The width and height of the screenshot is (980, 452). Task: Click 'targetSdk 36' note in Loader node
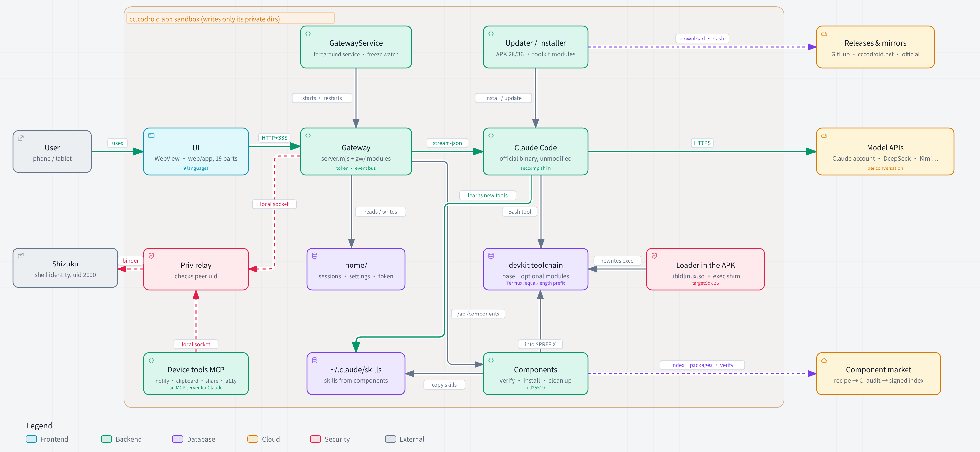point(705,283)
